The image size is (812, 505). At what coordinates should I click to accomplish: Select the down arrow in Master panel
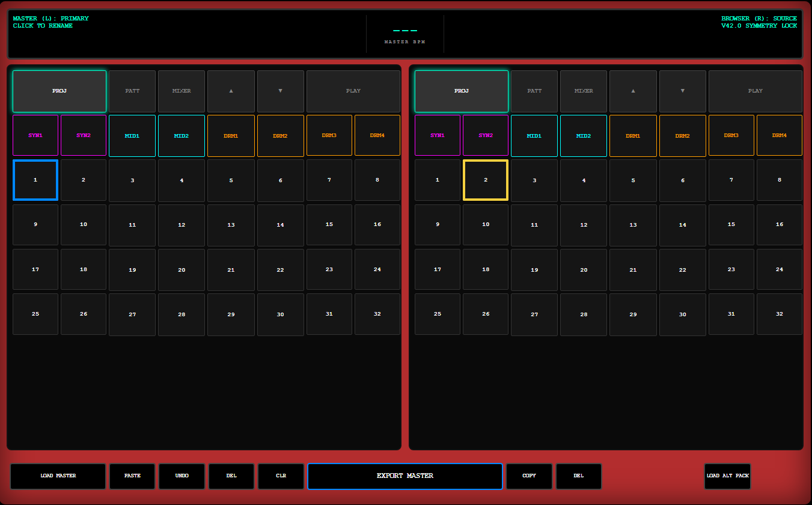(281, 91)
